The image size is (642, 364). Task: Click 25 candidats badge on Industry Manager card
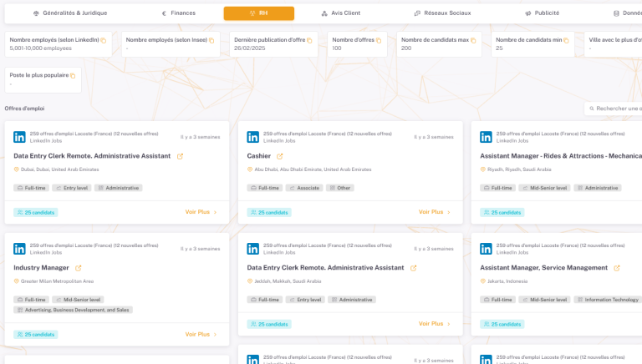tap(36, 335)
